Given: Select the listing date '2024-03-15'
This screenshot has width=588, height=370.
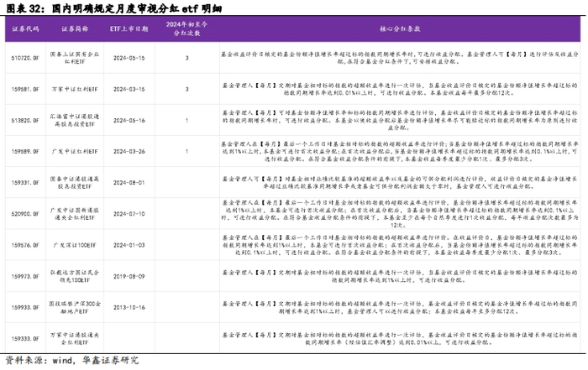Looking at the screenshot, I should [129, 89].
